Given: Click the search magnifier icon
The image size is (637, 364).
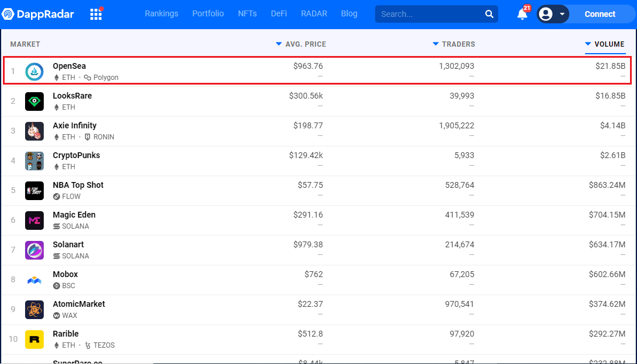Looking at the screenshot, I should [489, 14].
